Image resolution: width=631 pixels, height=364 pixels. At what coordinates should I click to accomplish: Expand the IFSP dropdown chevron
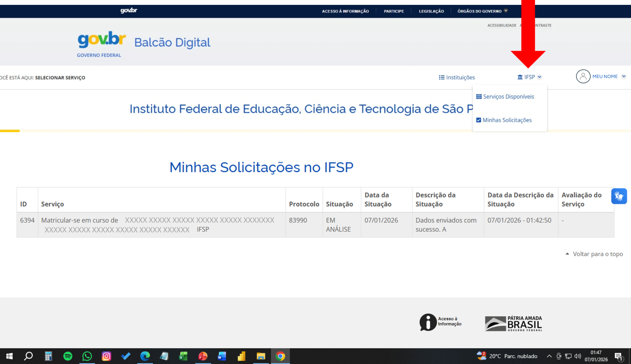tap(540, 77)
